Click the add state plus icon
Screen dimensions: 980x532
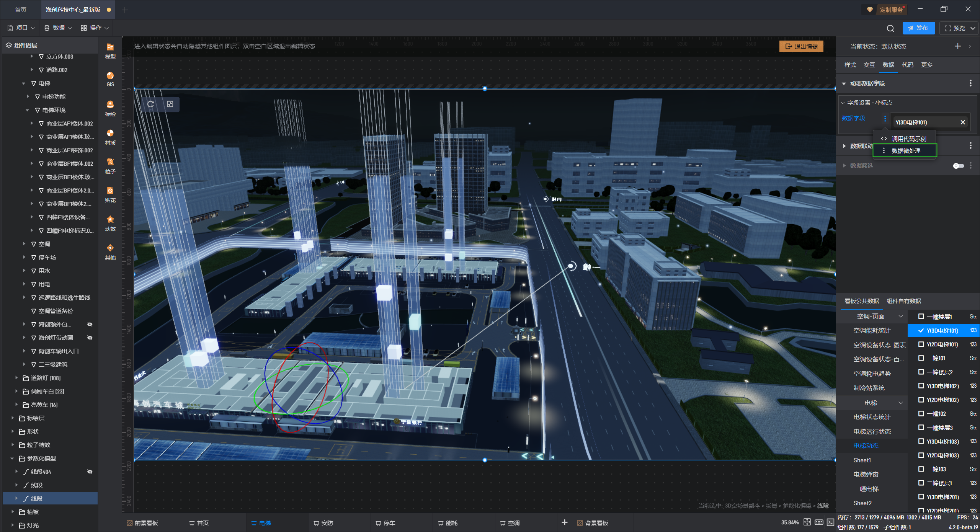957,46
